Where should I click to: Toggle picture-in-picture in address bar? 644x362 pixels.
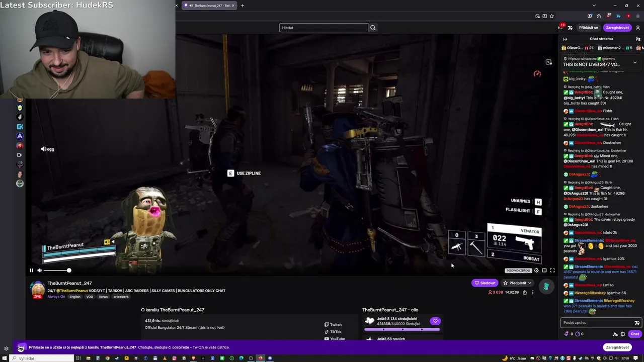537,16
